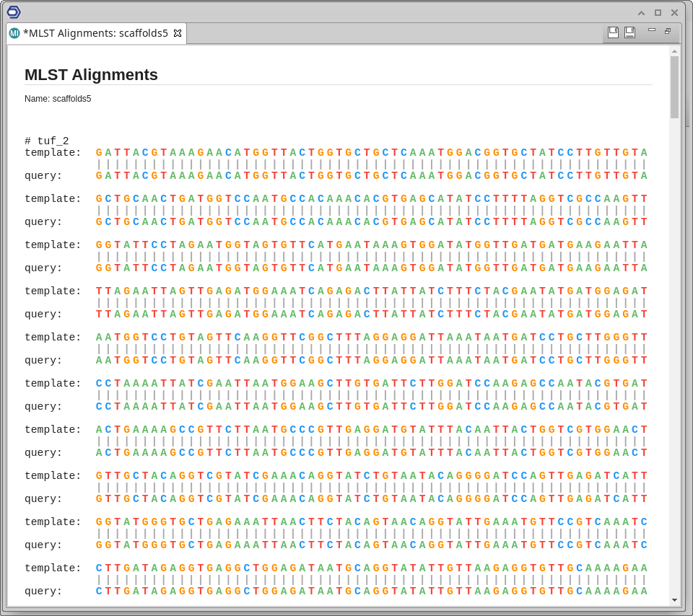Click the scroll-down arrow of the vertical scrollbar
The image size is (693, 616).
click(674, 599)
